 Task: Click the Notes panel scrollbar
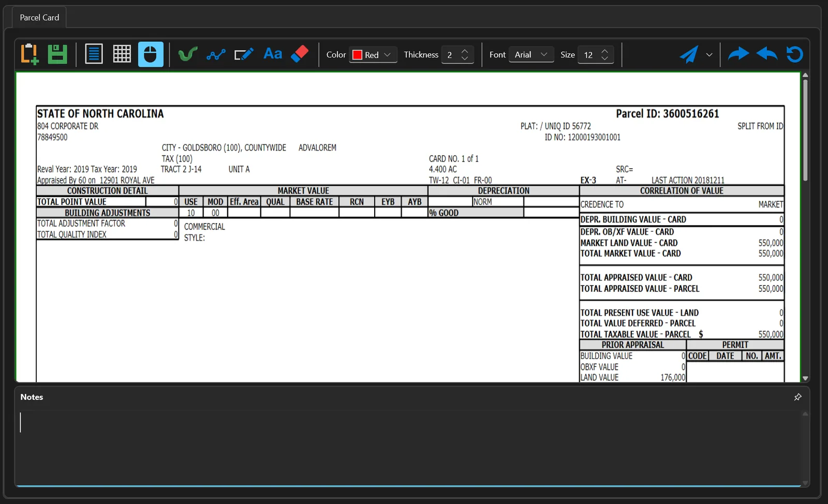click(805, 448)
